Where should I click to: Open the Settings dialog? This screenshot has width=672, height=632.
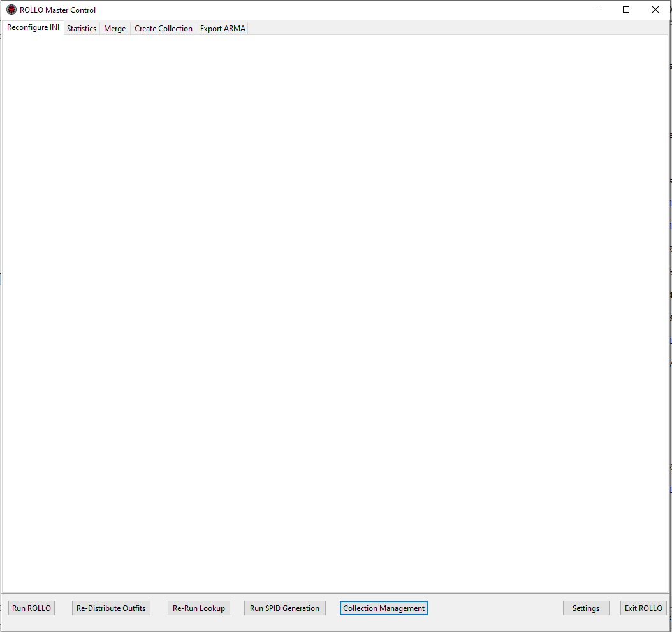coord(586,608)
